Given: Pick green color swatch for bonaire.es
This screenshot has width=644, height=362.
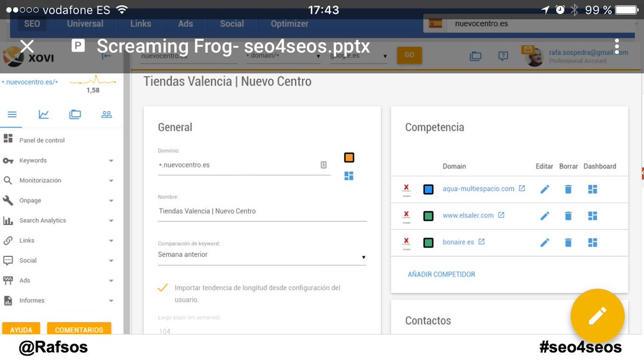Looking at the screenshot, I should pyautogui.click(x=428, y=243).
